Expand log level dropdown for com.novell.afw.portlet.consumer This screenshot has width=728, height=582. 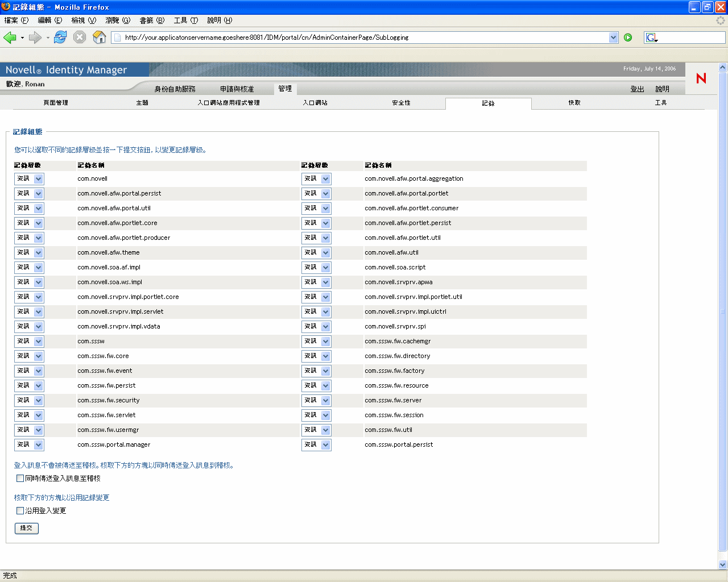[x=316, y=209]
